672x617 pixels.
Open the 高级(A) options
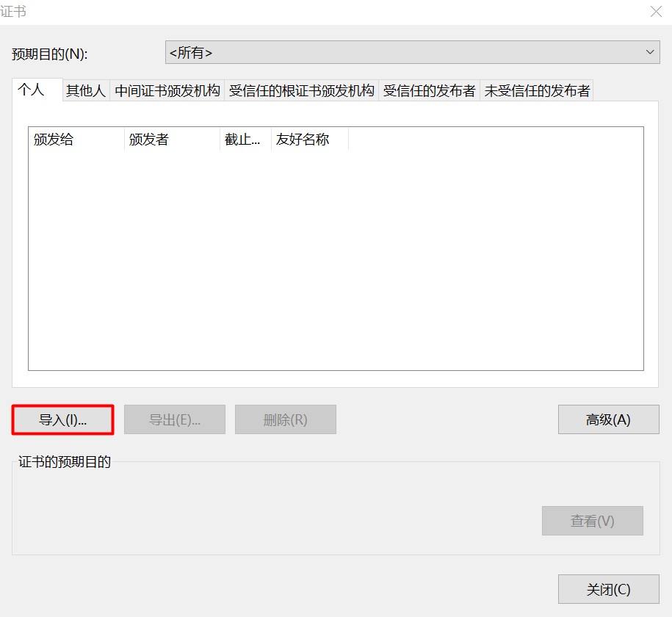[608, 419]
